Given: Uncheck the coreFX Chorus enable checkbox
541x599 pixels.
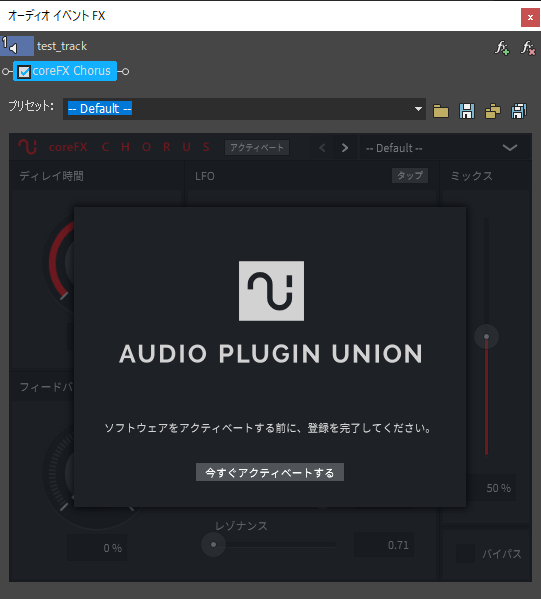Looking at the screenshot, I should tap(24, 71).
